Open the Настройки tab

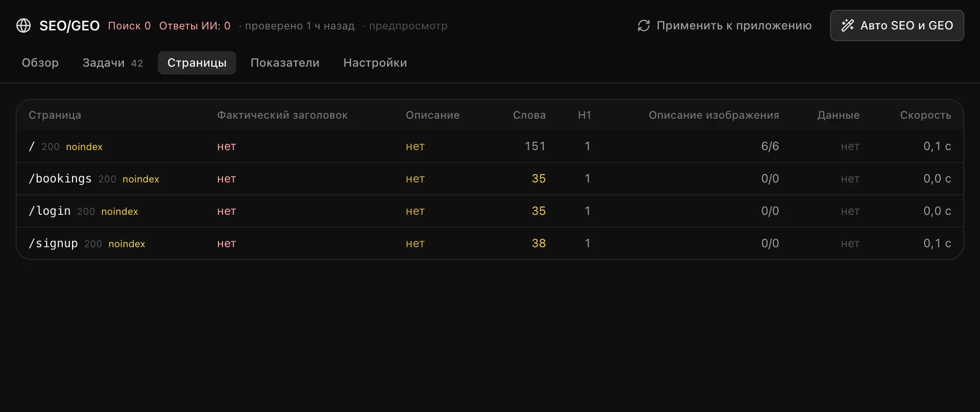tap(375, 63)
